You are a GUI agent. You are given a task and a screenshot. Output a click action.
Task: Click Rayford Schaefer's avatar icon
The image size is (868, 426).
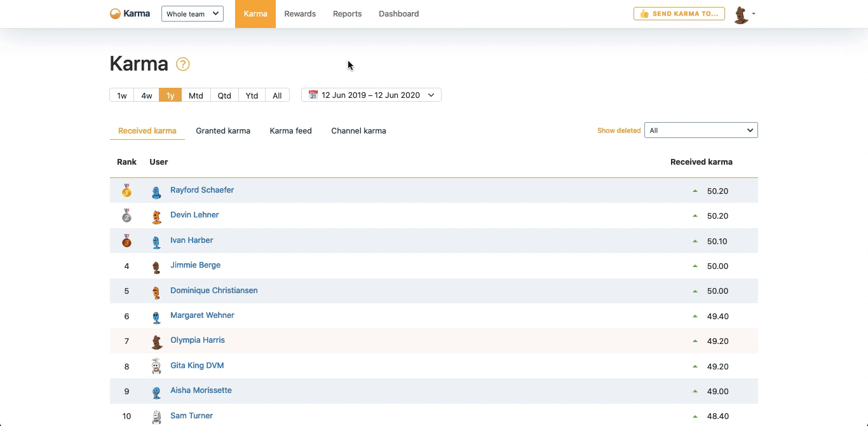pos(156,192)
